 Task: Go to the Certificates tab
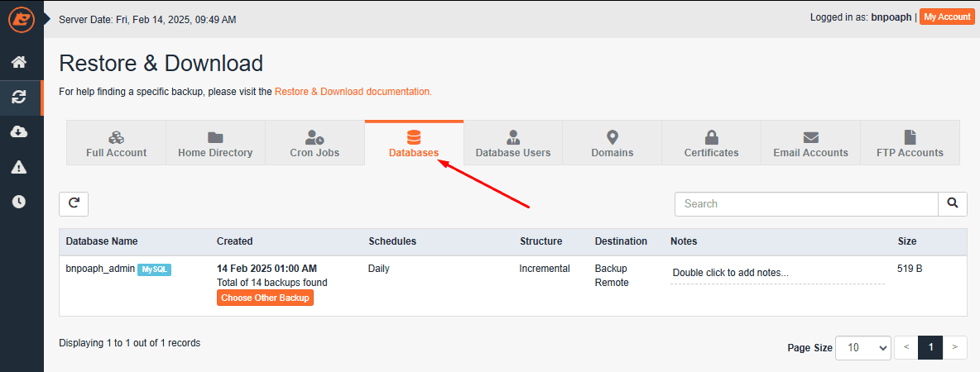pos(711,143)
